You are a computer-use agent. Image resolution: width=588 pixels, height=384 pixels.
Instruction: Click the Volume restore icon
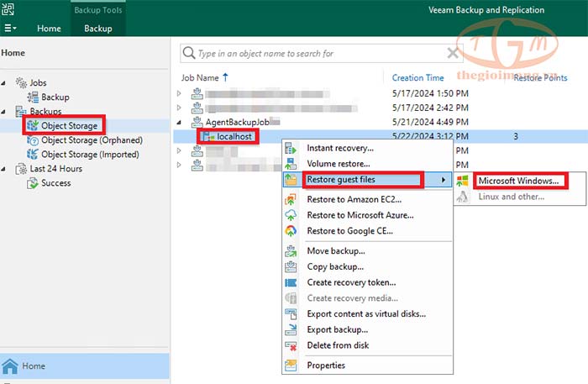[291, 164]
